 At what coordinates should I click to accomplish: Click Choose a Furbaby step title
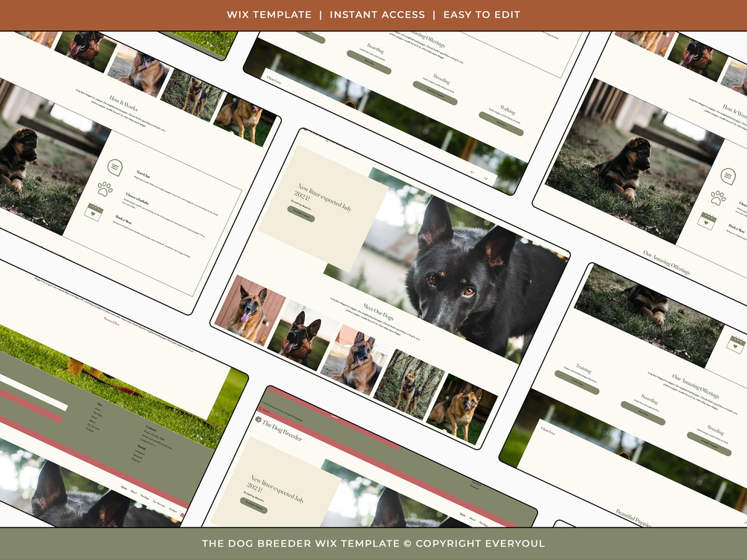coord(138,198)
